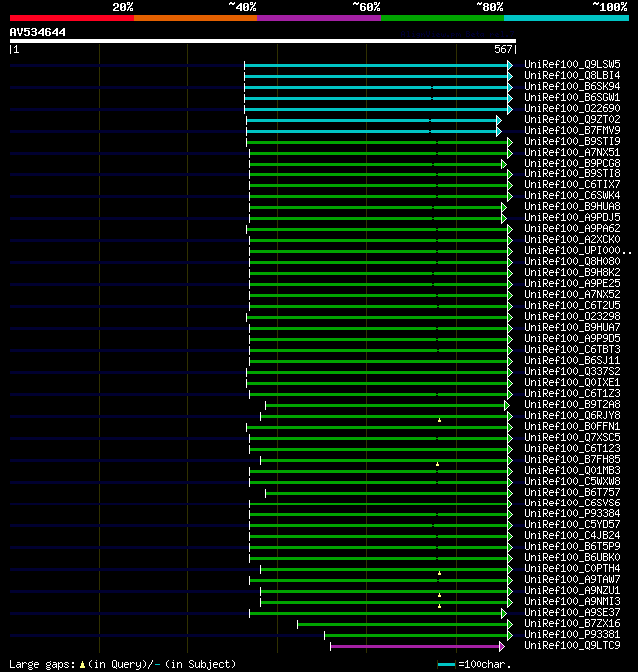Click the white AV534644 query bar

[x=263, y=41]
